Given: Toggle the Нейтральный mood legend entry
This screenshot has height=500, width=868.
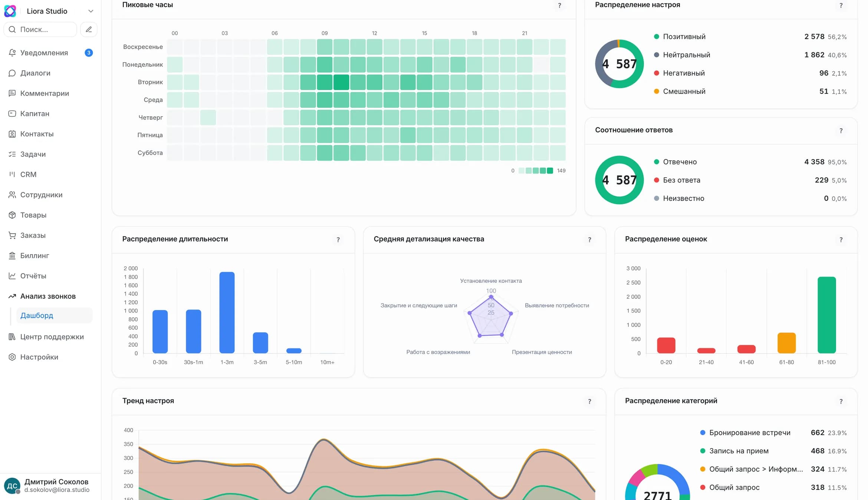Looking at the screenshot, I should [x=750, y=55].
